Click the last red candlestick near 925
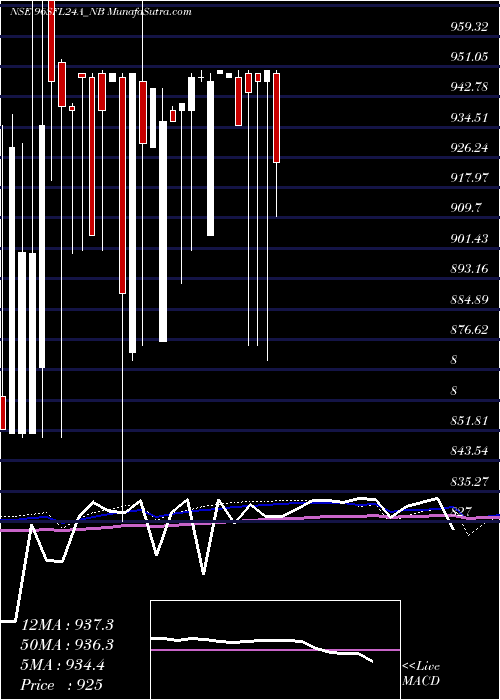 (277, 118)
